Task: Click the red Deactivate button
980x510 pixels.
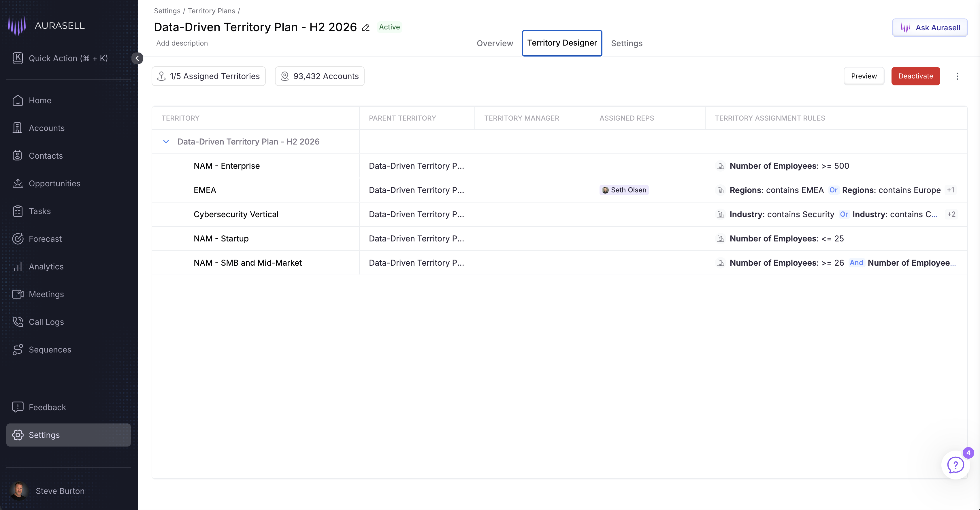Action: [915, 76]
